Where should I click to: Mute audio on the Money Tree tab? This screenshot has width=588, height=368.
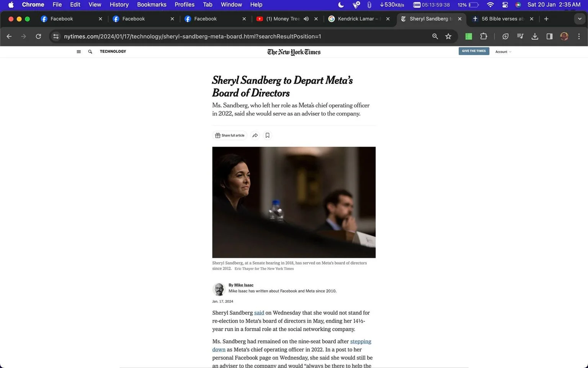[306, 19]
